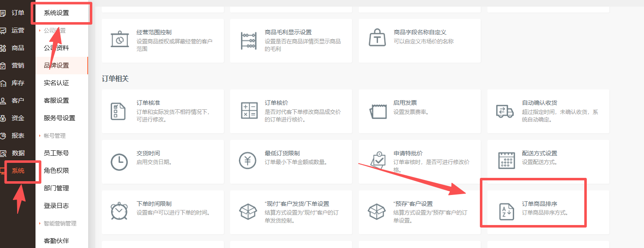
Task: Open the 商品毛利显示设置 setting title
Action: 288,32
